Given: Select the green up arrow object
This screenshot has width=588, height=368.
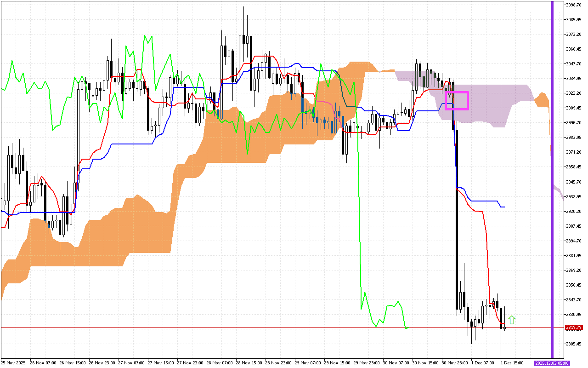Looking at the screenshot, I should [x=512, y=319].
